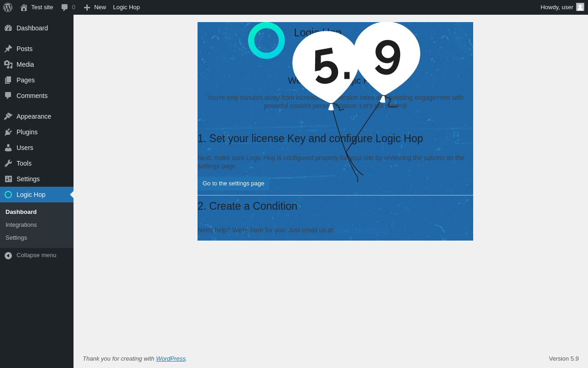
Task: Open the Plugins menu
Action: pos(37,132)
